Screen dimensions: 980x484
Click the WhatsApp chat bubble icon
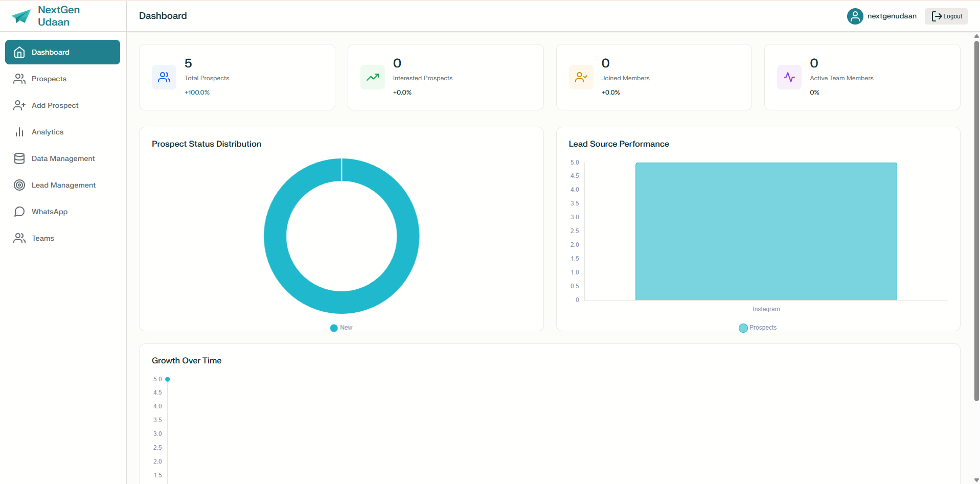click(x=19, y=212)
